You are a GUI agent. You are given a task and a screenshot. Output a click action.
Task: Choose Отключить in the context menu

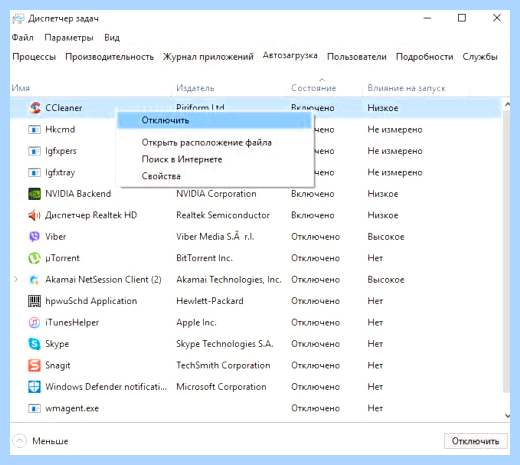[214, 120]
